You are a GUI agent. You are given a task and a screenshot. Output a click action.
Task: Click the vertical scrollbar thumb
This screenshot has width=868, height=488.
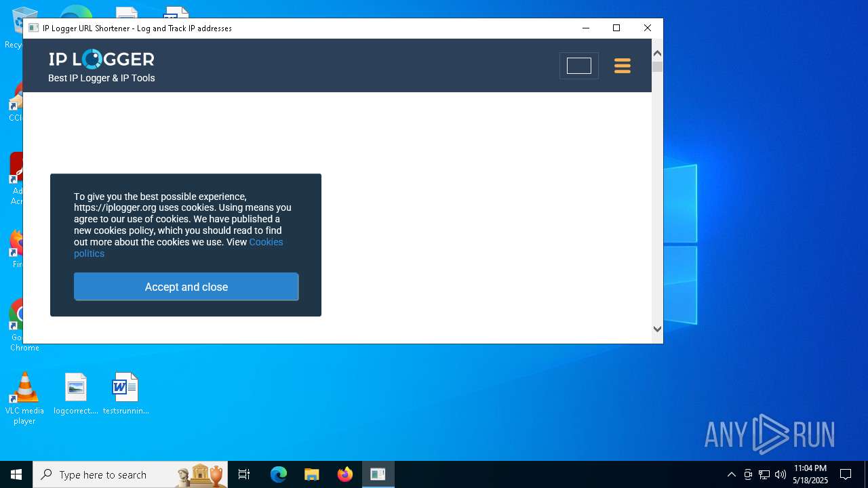(x=657, y=66)
